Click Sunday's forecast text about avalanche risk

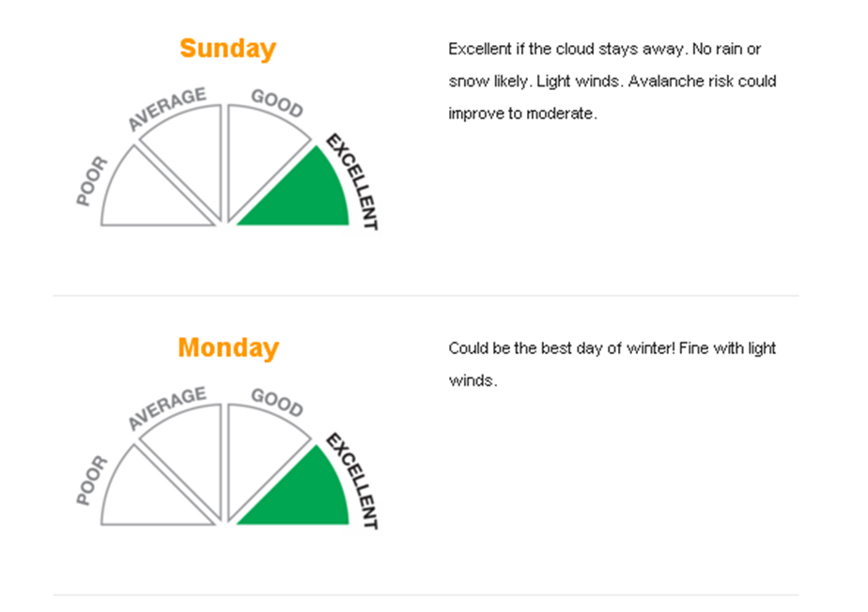612,82
